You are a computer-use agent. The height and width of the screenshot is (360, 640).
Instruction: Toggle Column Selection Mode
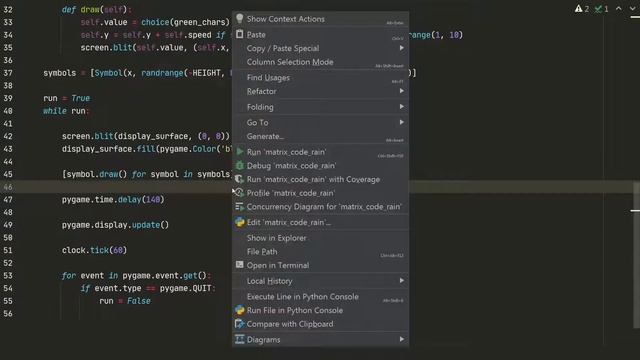pyautogui.click(x=320, y=62)
